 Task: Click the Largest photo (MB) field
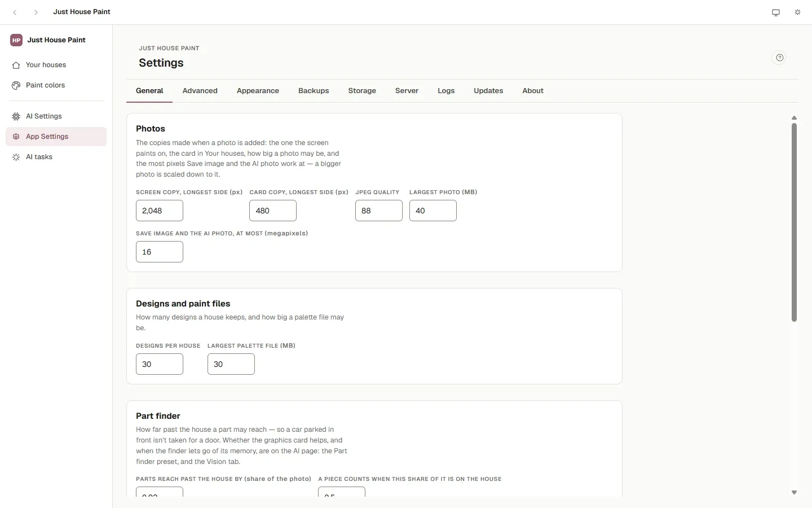433,211
